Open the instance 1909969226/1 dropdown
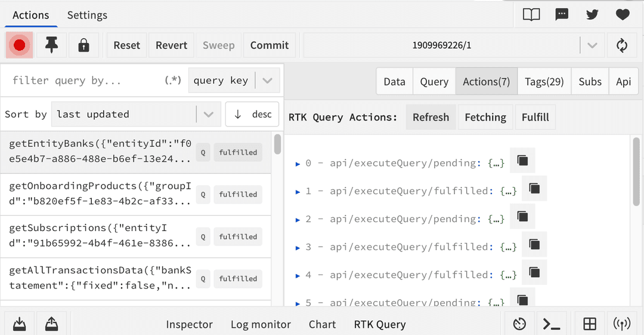Image resolution: width=644 pixels, height=335 pixels. point(454,45)
